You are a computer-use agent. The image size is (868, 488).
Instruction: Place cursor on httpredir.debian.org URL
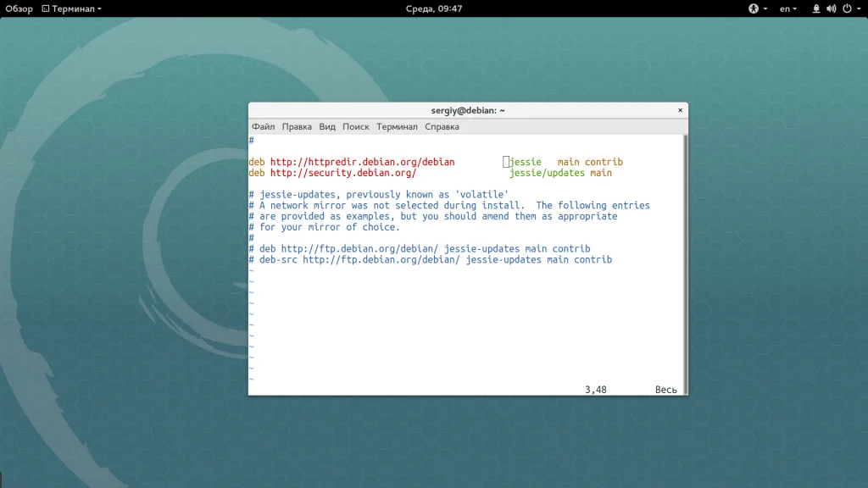362,162
